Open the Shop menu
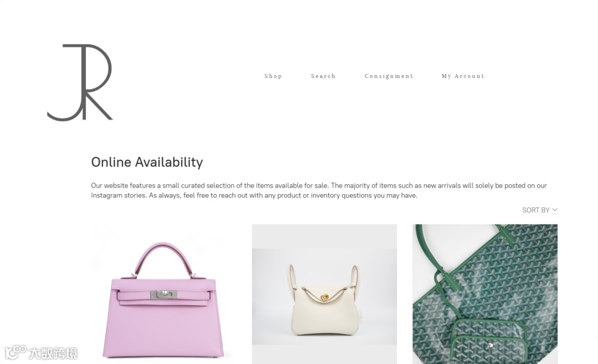 point(273,76)
